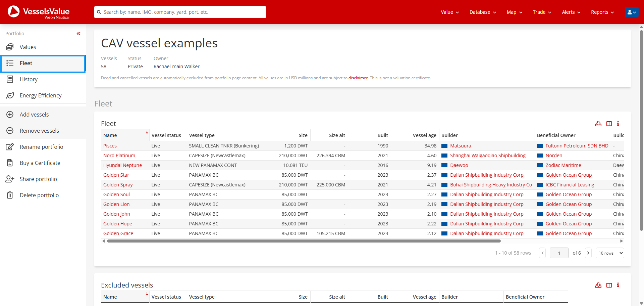Expand the Reports menu
This screenshot has width=644, height=306.
tap(602, 12)
